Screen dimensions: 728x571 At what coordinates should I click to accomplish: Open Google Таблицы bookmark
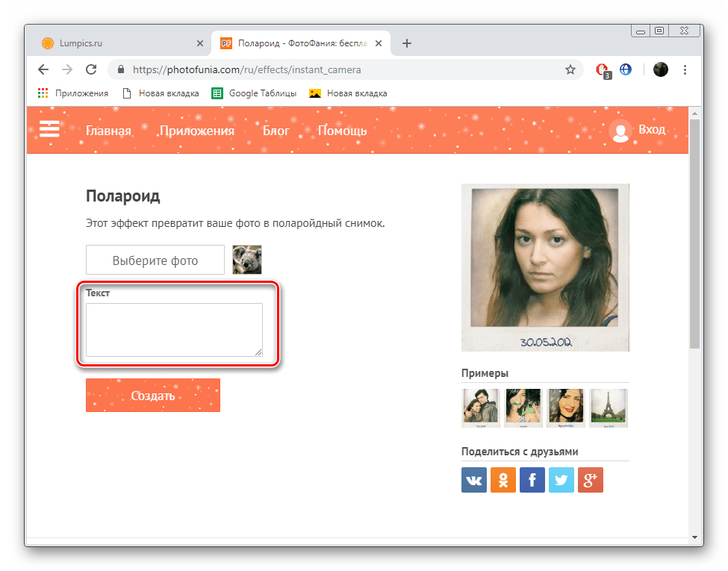point(255,93)
